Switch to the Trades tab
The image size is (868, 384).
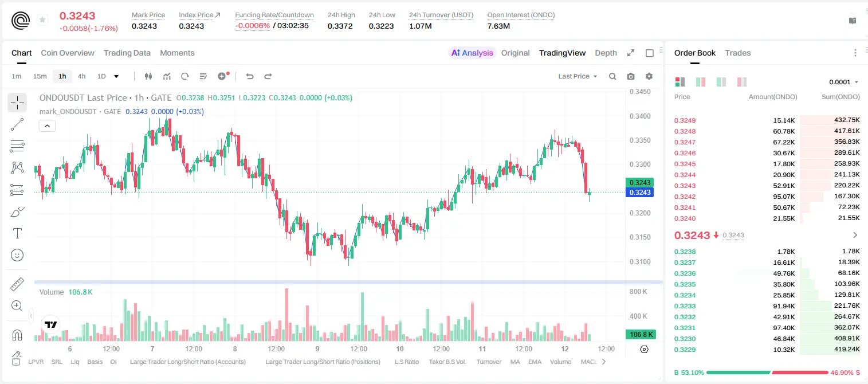(737, 53)
